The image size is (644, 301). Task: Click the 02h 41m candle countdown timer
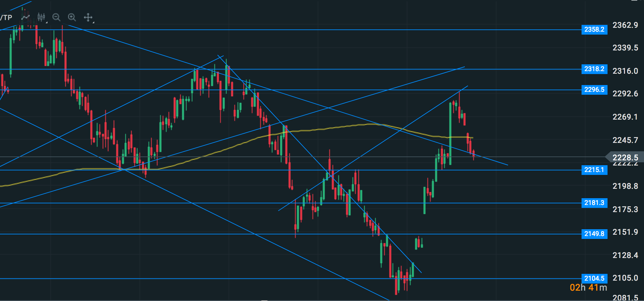588,287
